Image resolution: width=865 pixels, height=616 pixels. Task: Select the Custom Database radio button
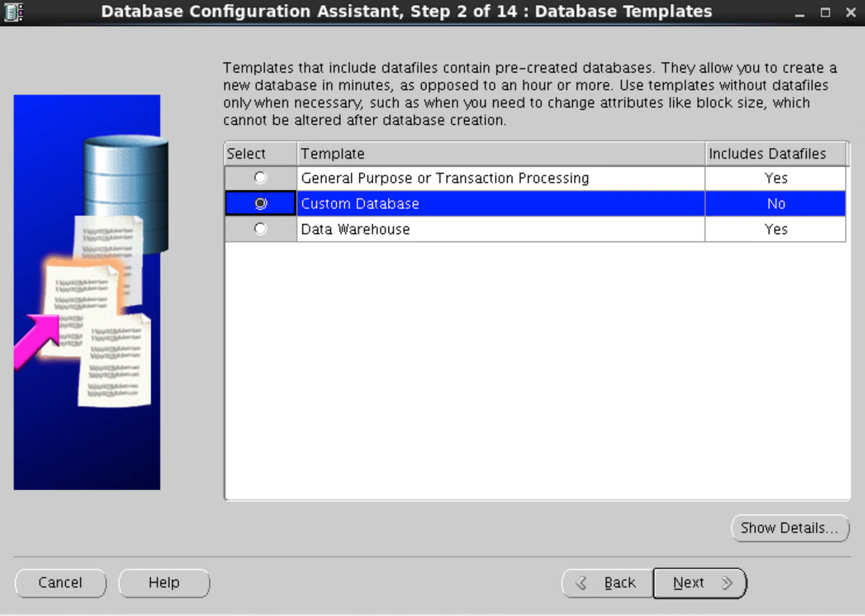click(261, 203)
